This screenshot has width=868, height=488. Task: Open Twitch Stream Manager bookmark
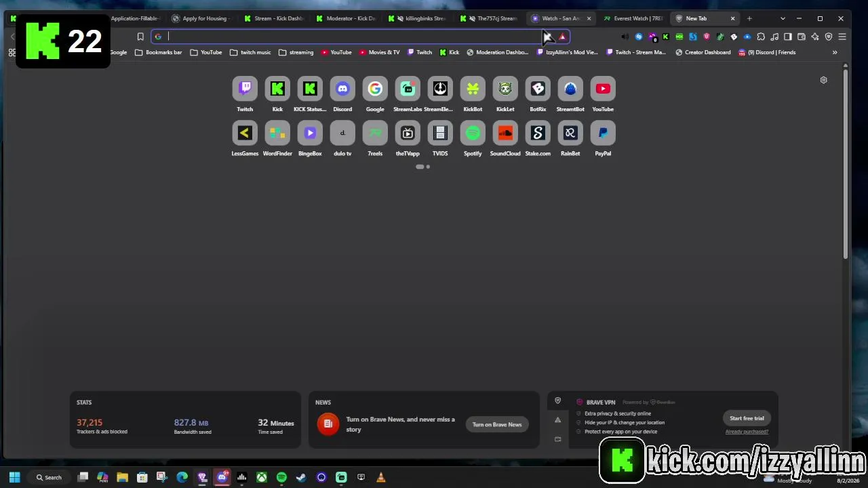click(635, 52)
